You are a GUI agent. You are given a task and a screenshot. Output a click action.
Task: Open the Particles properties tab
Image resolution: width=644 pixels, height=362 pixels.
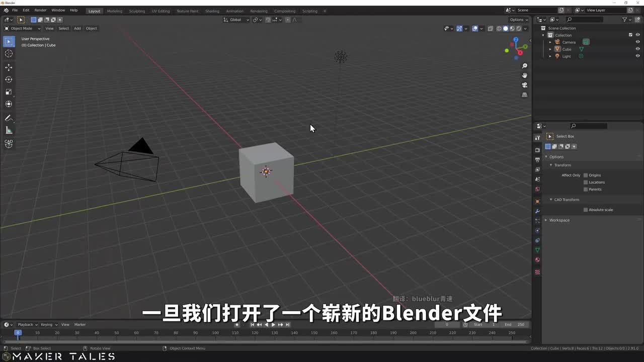[x=537, y=221]
